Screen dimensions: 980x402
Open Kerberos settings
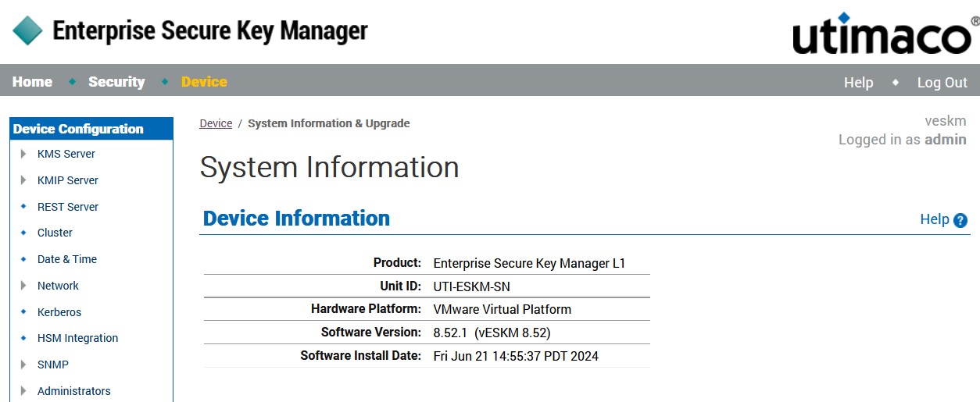(x=59, y=312)
